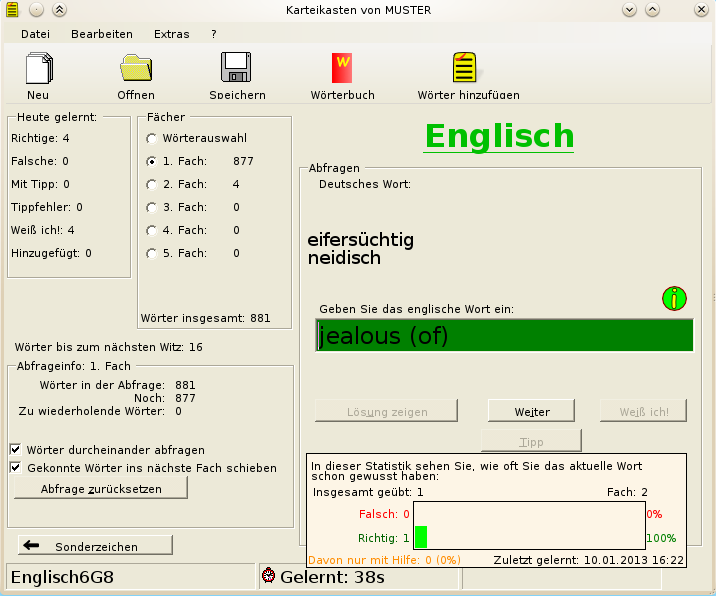Click the Weiter button
This screenshot has height=596, width=716.
(x=532, y=411)
